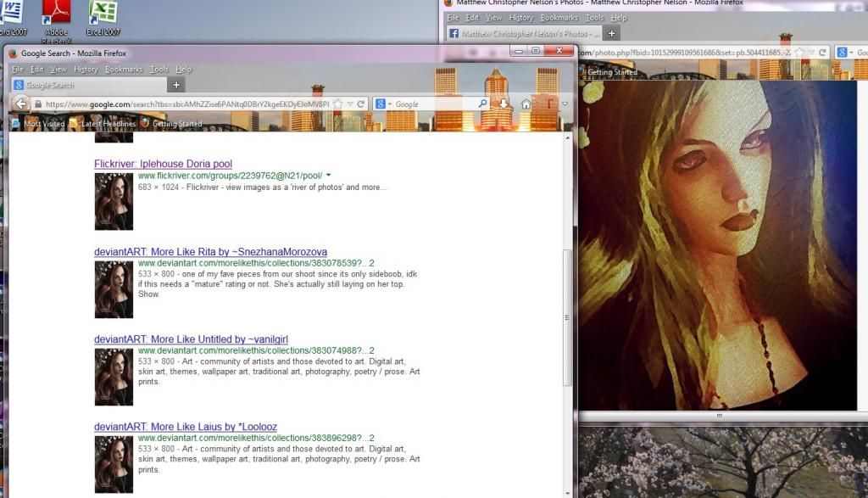Image resolution: width=868 pixels, height=498 pixels.
Task: Launch the Adobe Reader X desktop shortcut
Action: point(56,22)
